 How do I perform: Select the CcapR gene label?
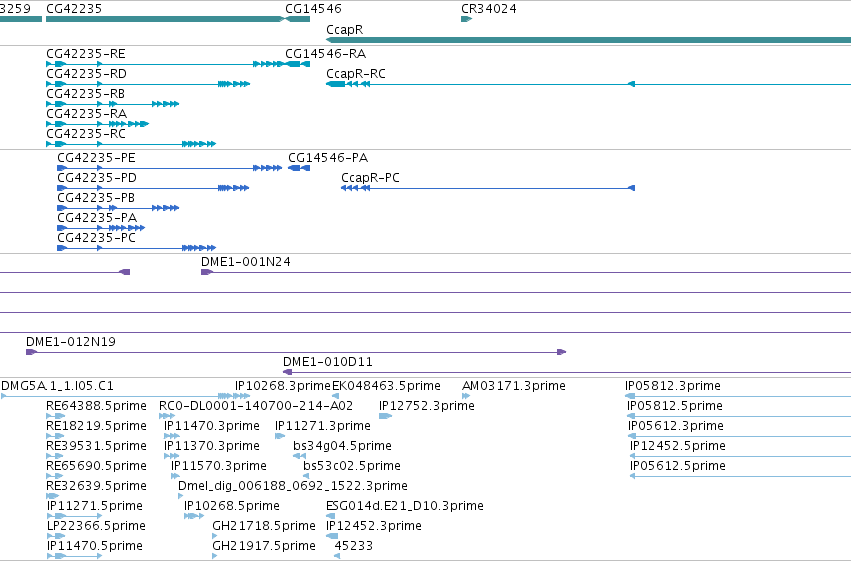[x=345, y=30]
